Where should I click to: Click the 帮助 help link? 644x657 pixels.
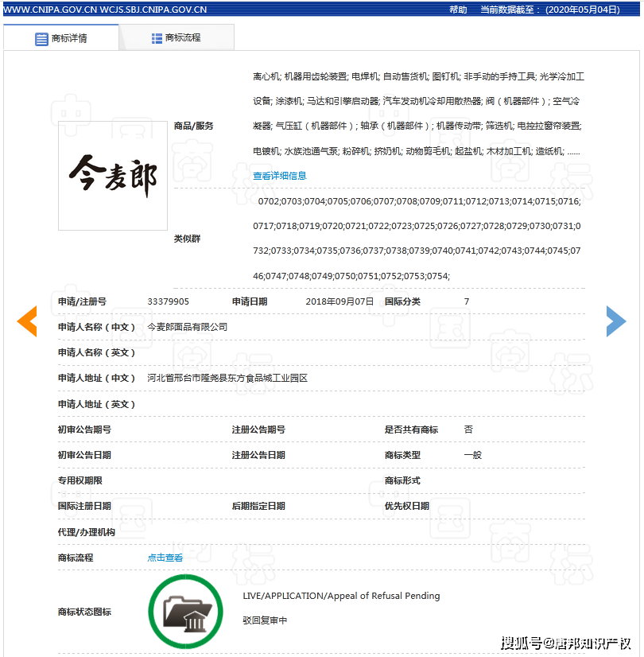458,10
